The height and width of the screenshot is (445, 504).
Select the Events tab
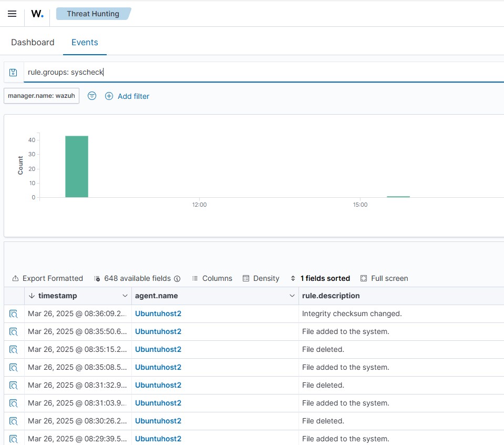tap(85, 42)
